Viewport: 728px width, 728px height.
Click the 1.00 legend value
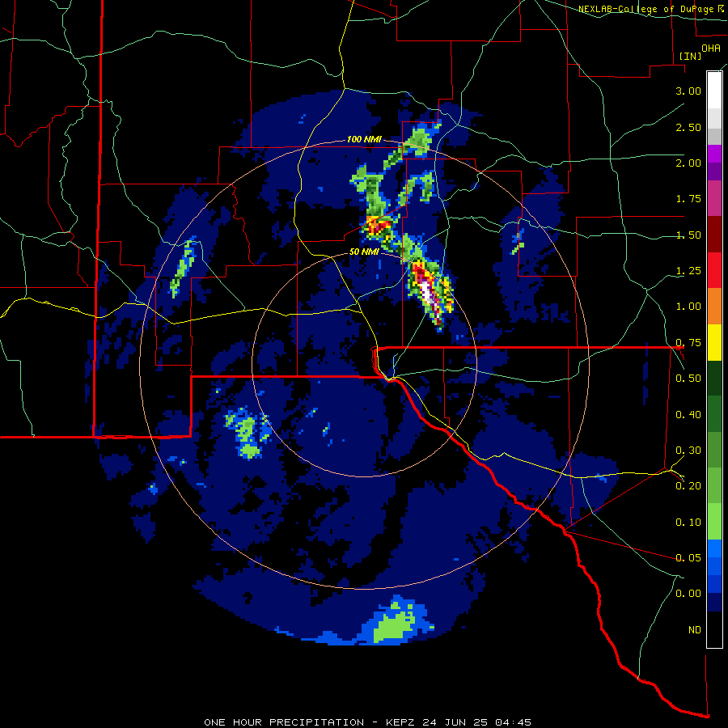pos(688,307)
